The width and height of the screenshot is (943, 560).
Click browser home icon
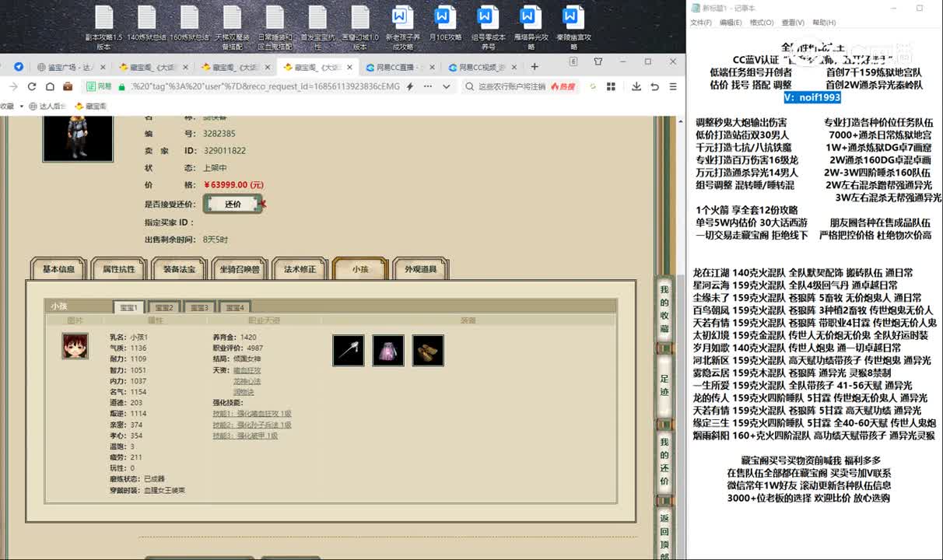pyautogui.click(x=50, y=86)
